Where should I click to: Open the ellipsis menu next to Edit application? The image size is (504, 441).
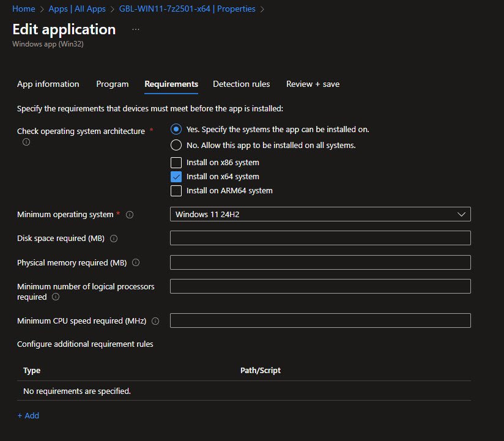(x=136, y=29)
